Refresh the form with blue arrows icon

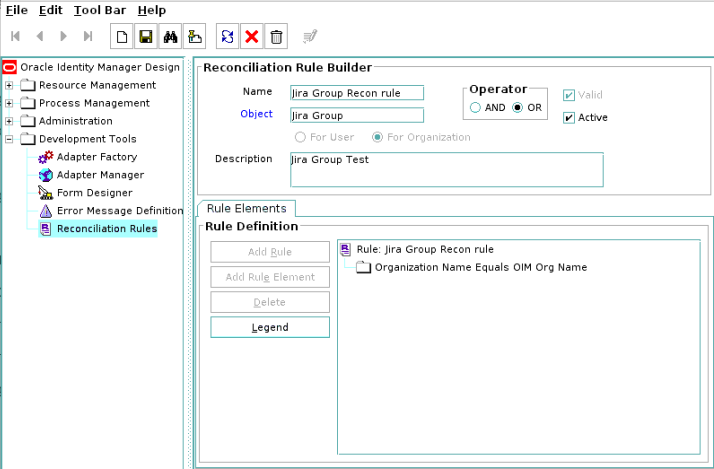pyautogui.click(x=227, y=36)
